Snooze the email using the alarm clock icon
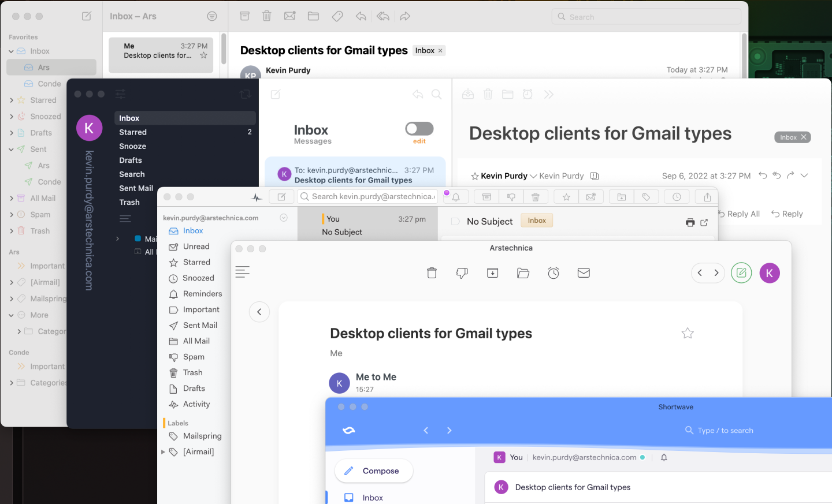Screen dimensions: 832x504 [553, 272]
